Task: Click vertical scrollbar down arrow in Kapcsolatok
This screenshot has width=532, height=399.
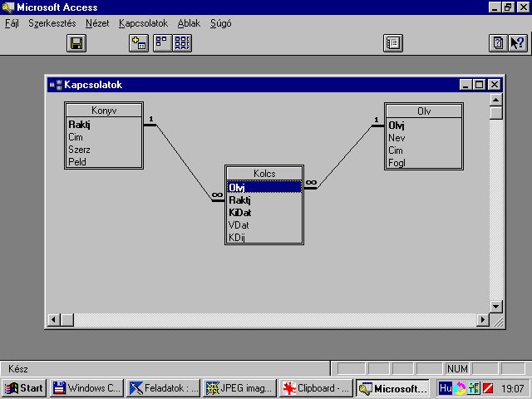Action: [x=496, y=307]
